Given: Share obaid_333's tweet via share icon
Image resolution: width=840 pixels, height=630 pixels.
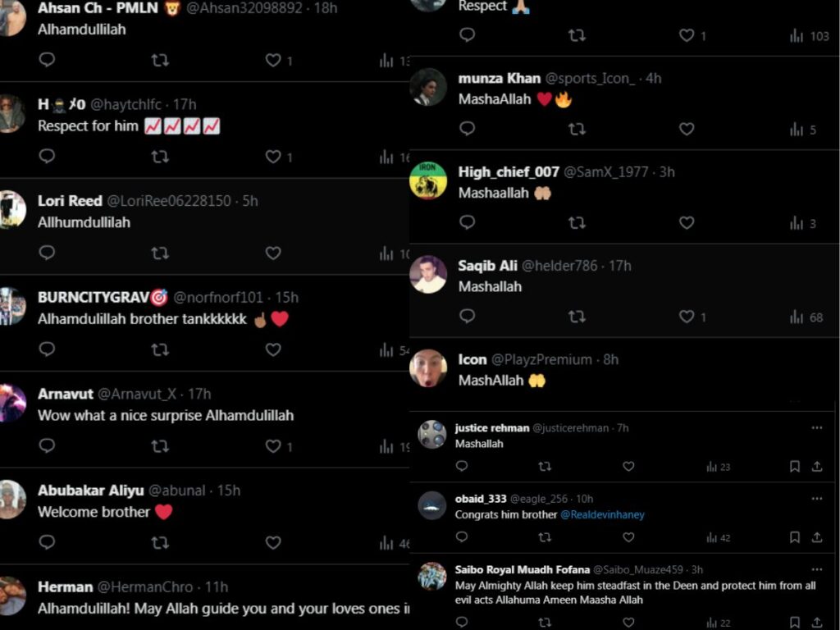Looking at the screenshot, I should coord(816,536).
